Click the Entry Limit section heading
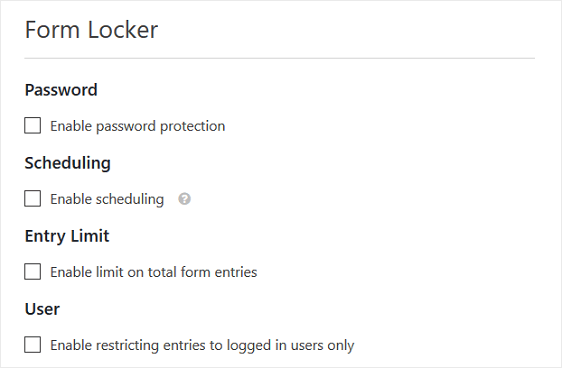The width and height of the screenshot is (562, 368). tap(67, 236)
